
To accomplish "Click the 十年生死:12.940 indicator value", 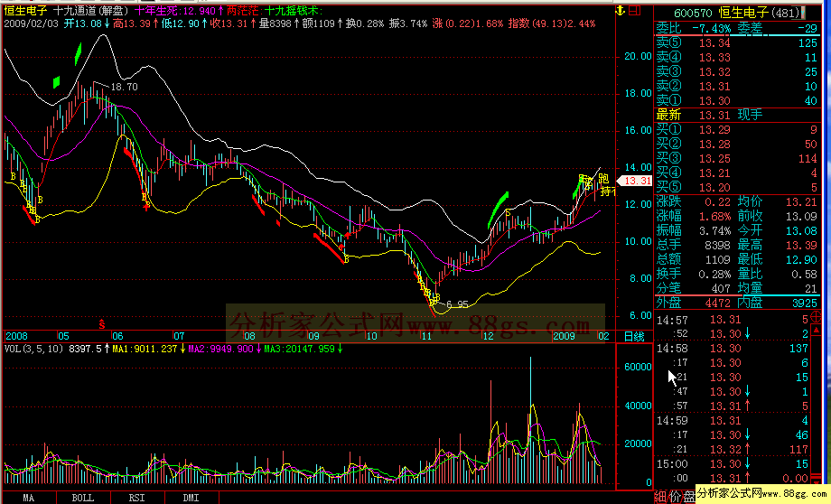I will tap(175, 11).
